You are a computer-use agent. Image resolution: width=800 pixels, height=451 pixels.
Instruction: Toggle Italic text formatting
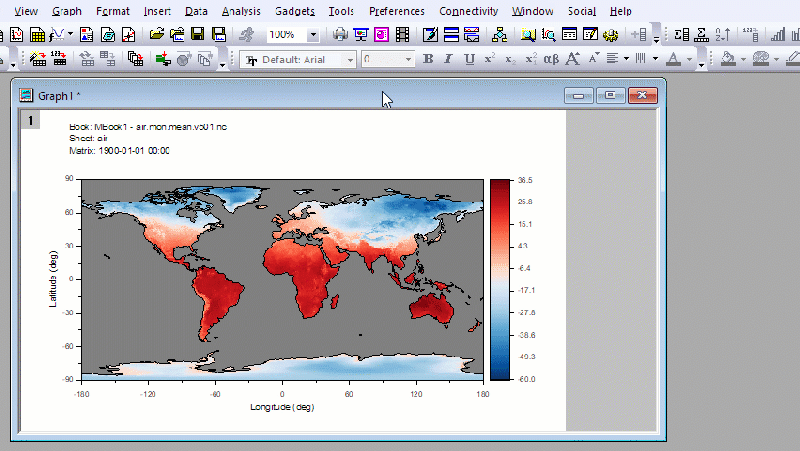(449, 59)
